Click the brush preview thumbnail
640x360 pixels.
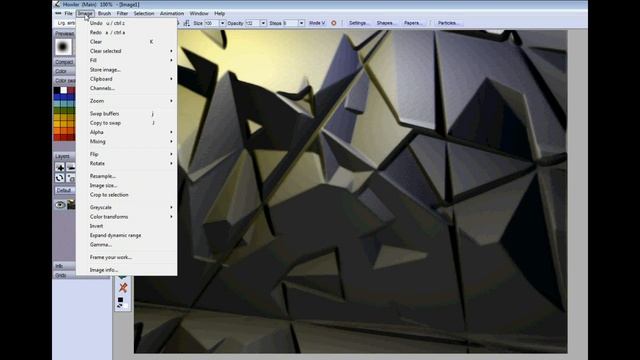click(63, 47)
